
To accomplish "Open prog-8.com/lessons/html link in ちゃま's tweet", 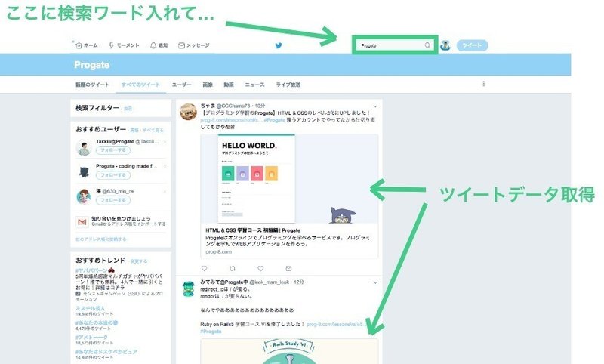I will pos(231,120).
